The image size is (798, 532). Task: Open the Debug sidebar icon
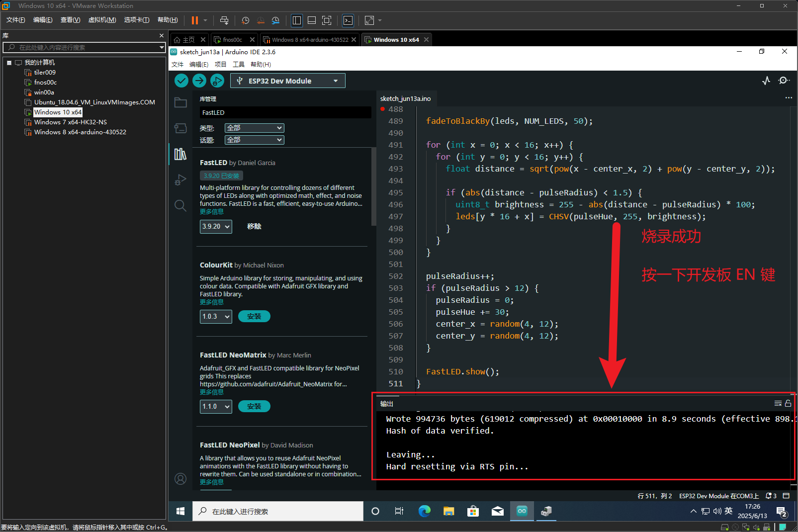180,180
